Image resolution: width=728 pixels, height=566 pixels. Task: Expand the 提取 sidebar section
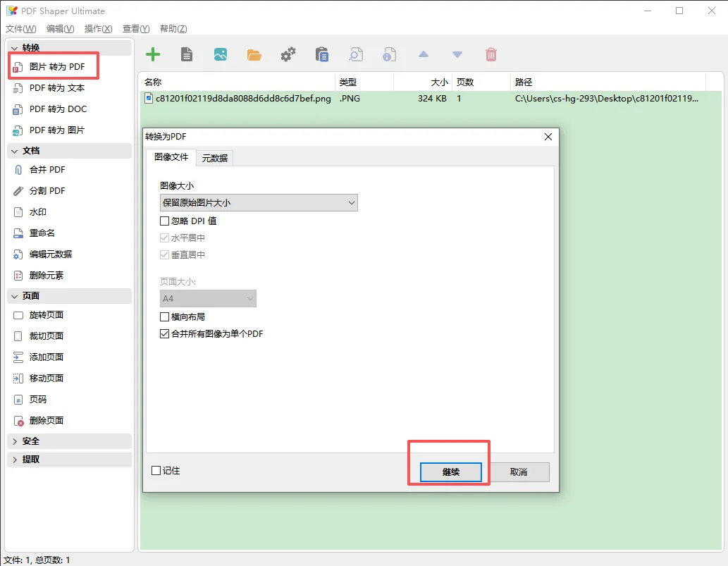14,460
